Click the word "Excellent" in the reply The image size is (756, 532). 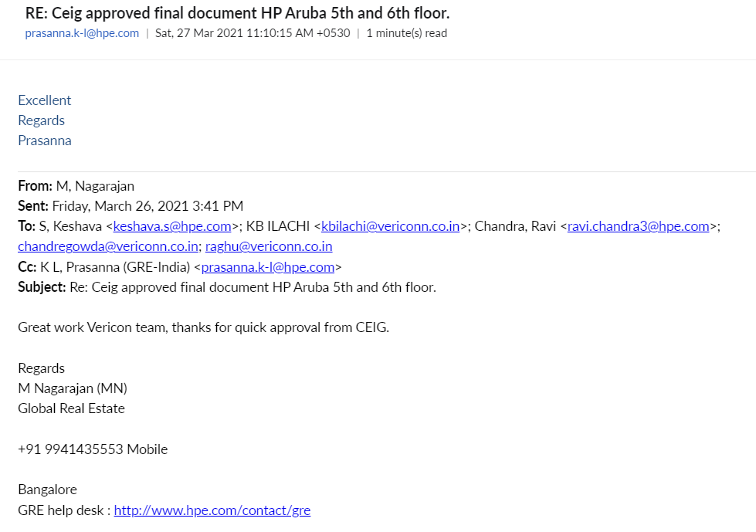click(x=45, y=100)
